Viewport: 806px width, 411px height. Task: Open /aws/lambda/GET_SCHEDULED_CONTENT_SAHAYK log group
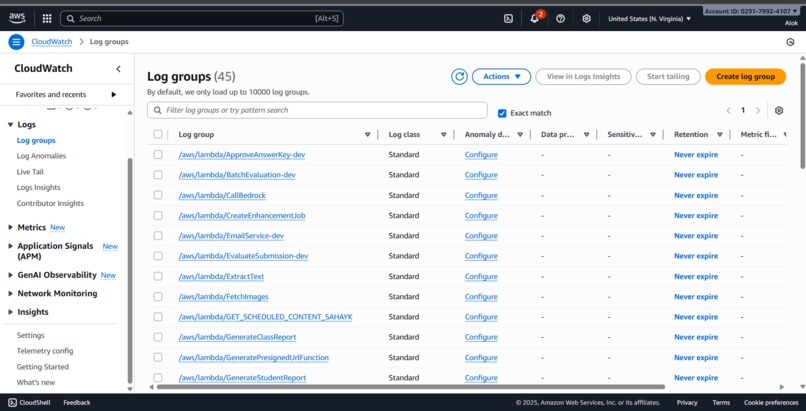(265, 317)
